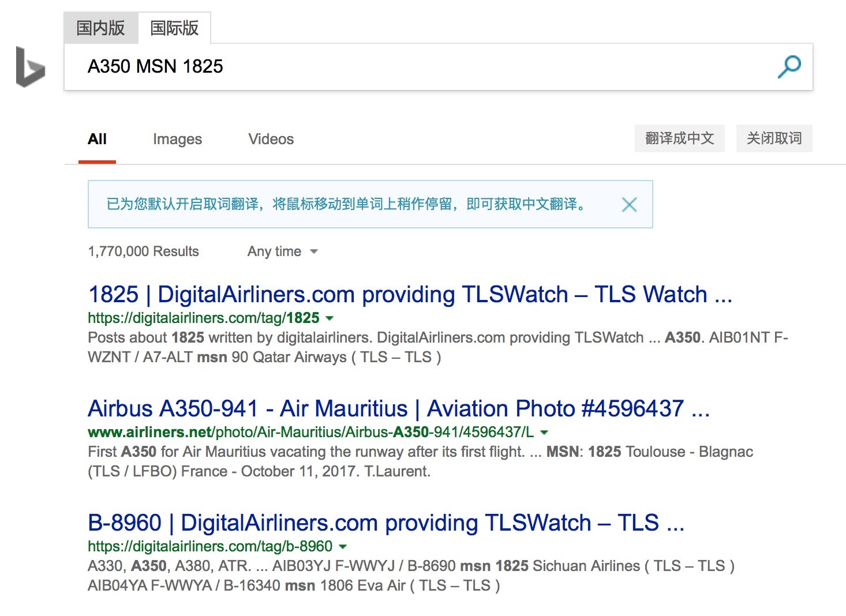Open dropdown arrow beside digitalairliners.com/tag/1825 URL
The height and width of the screenshot is (616, 846).
coord(330,318)
